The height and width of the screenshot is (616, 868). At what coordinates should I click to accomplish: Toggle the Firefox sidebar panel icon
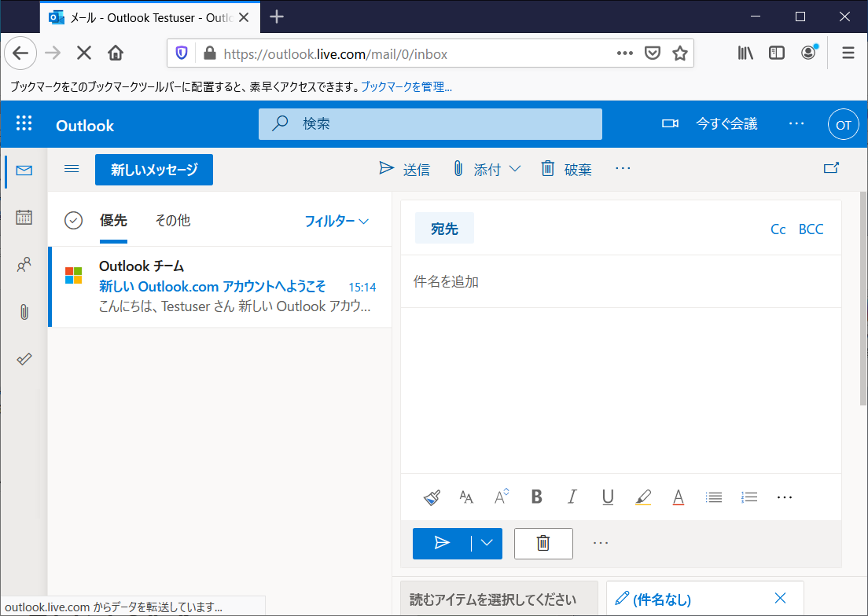tap(776, 52)
